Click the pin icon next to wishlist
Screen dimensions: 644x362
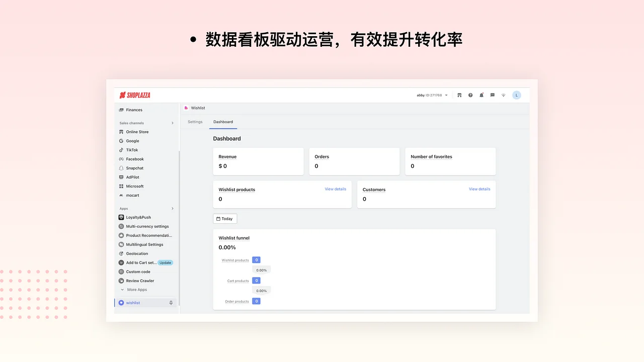(x=171, y=303)
